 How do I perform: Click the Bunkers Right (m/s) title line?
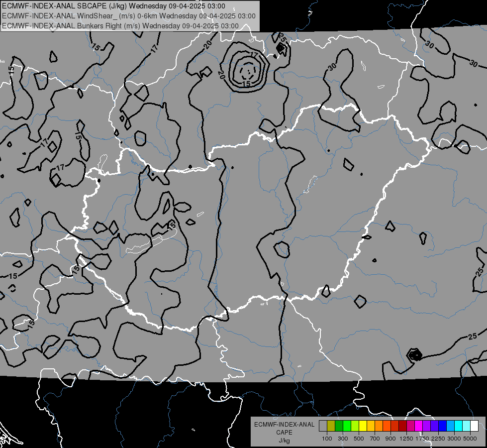coord(120,26)
